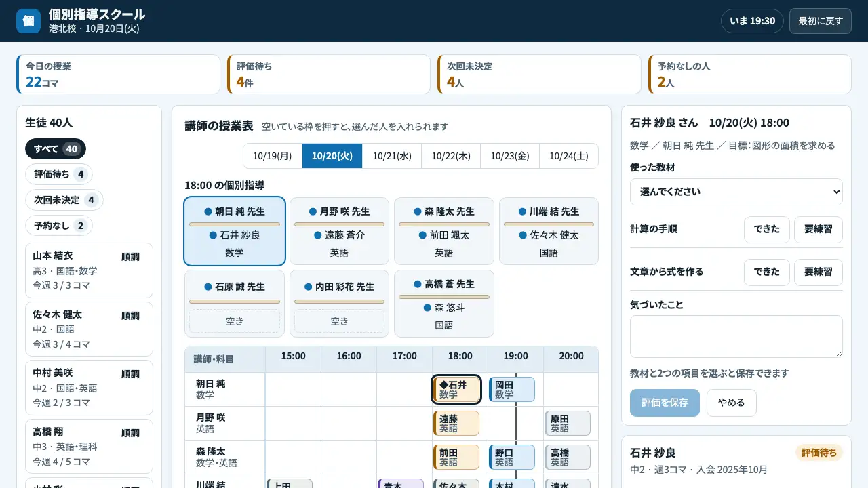868x488 pixels.
Task: Open the 野口 英語 timetable block
Action: [x=512, y=457]
